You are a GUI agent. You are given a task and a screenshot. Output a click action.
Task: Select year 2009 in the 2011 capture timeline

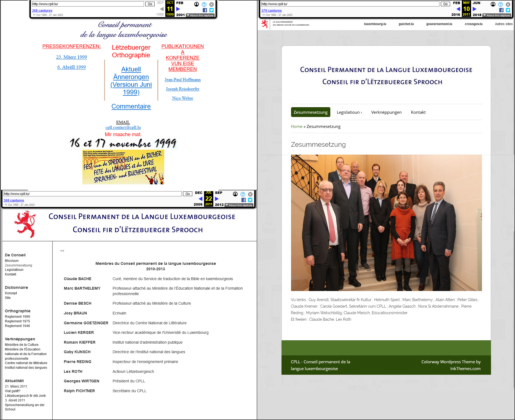198,205
